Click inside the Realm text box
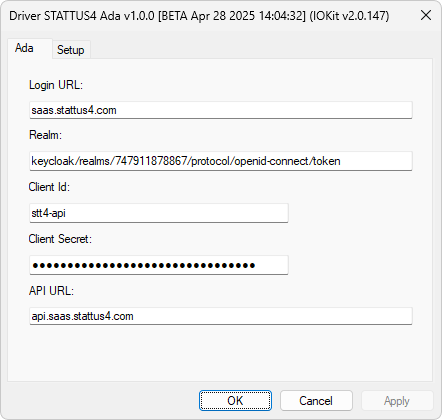 pos(221,161)
